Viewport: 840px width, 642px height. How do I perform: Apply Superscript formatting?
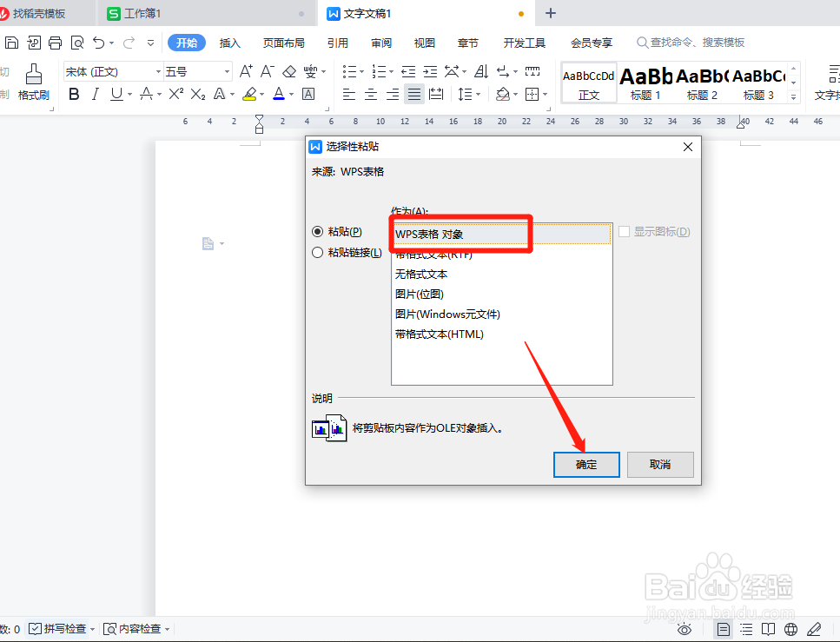(175, 95)
